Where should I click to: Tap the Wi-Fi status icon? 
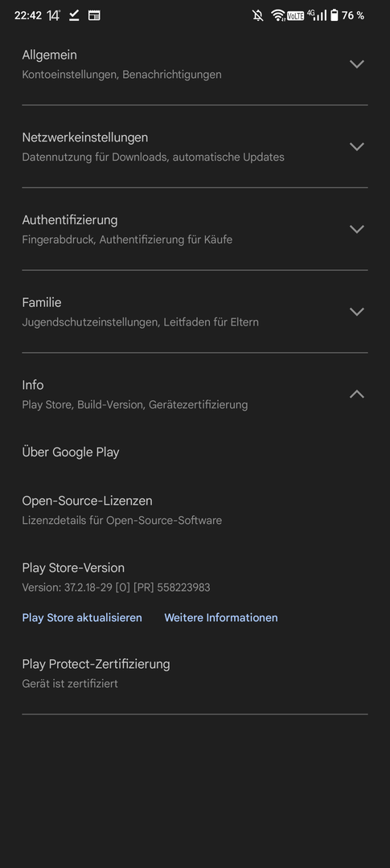coord(277,15)
